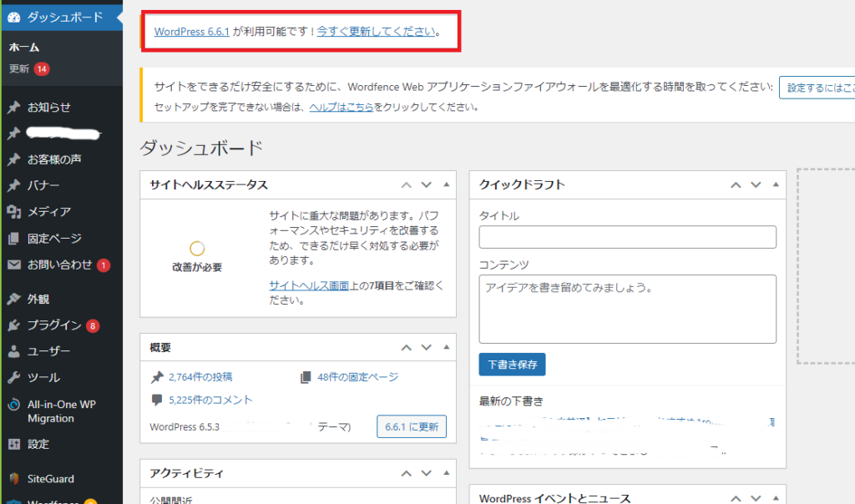Click the page icon next to 48件の固定ページ
This screenshot has width=855, height=504.
click(x=306, y=377)
